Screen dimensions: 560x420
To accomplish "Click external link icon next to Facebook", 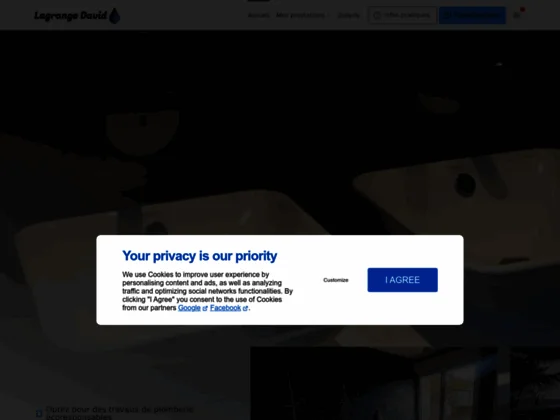I will point(245,308).
